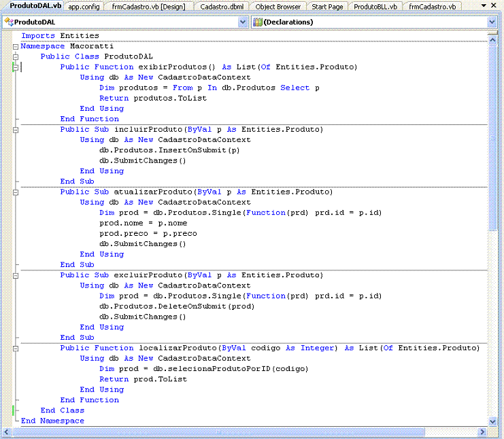Click the word 'Macoratti' in namespace line

click(92, 46)
